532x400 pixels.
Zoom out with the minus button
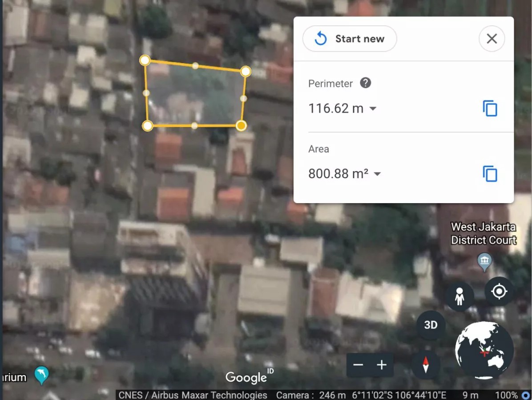point(358,365)
